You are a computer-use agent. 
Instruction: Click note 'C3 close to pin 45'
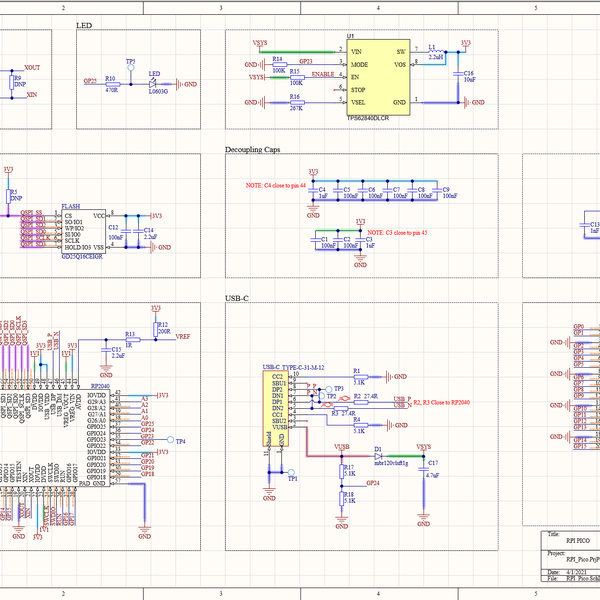point(397,233)
